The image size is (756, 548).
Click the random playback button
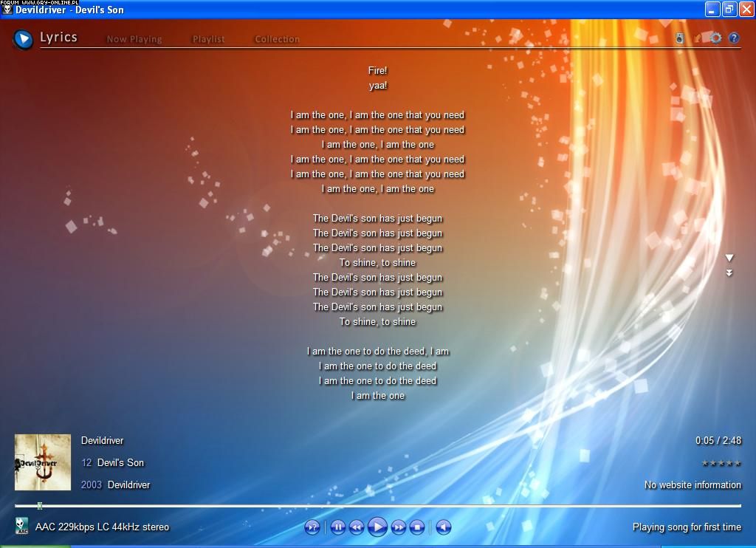[312, 527]
